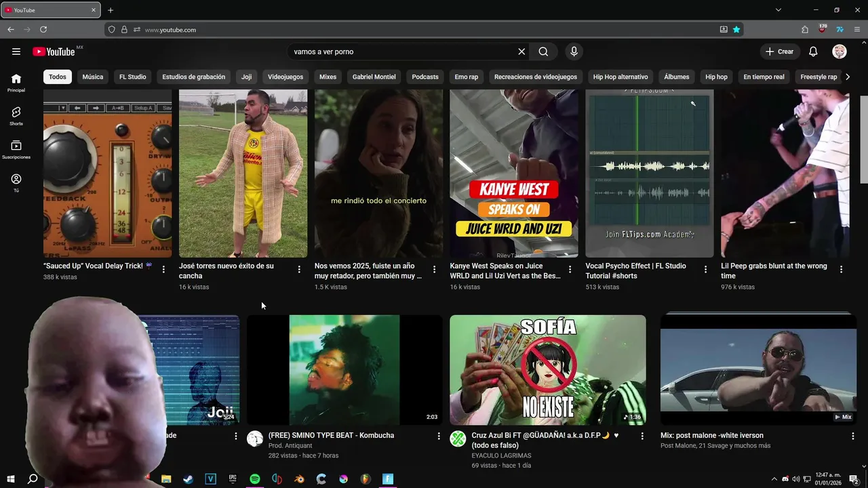Open SMINO TYPE BEAT Kombucha title

tap(331, 436)
